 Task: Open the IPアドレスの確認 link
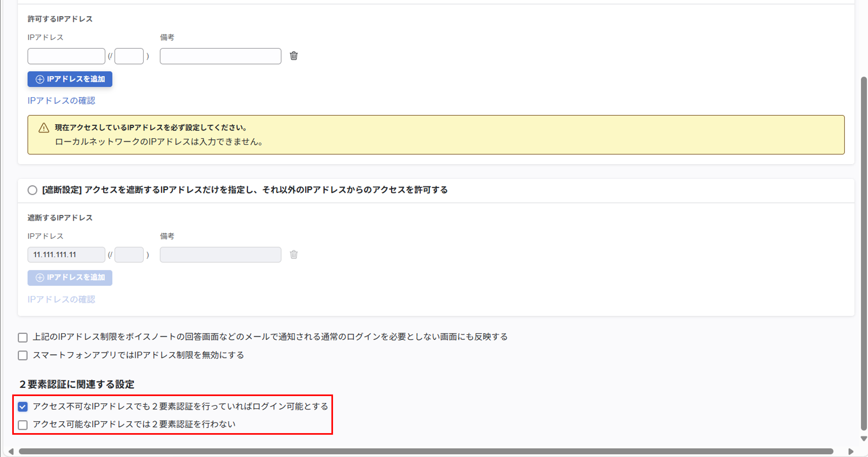61,100
